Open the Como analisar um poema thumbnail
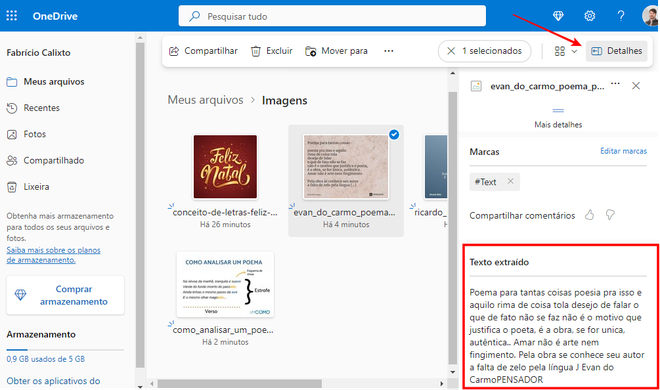660x390 pixels. (225, 284)
